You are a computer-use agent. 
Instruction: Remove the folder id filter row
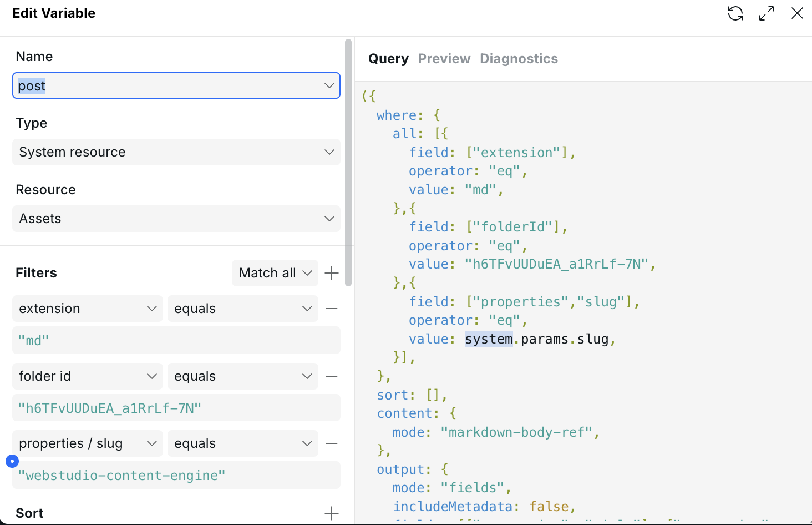click(x=332, y=376)
